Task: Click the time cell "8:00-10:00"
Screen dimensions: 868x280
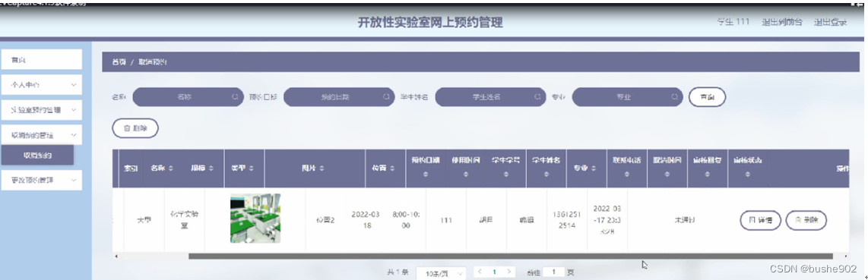Action: coord(406,219)
